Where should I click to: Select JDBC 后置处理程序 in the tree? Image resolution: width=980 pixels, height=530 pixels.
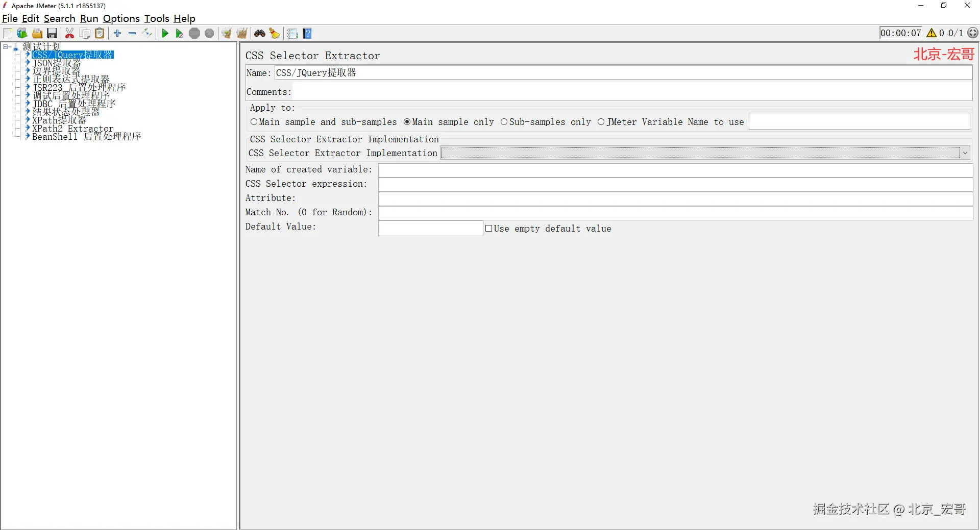pyautogui.click(x=74, y=104)
